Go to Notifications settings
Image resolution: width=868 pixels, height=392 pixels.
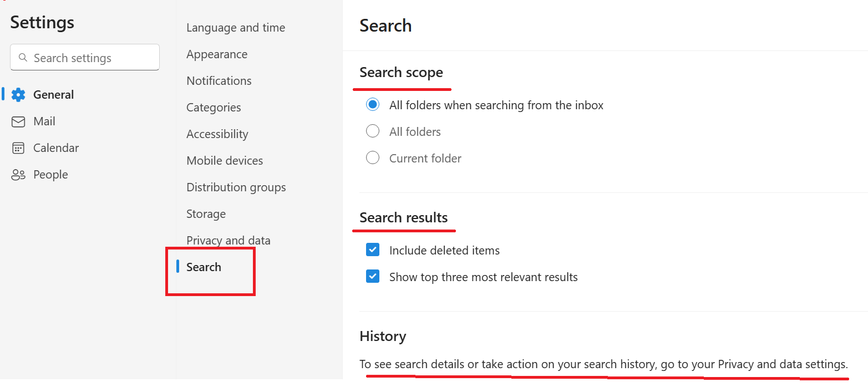tap(219, 81)
